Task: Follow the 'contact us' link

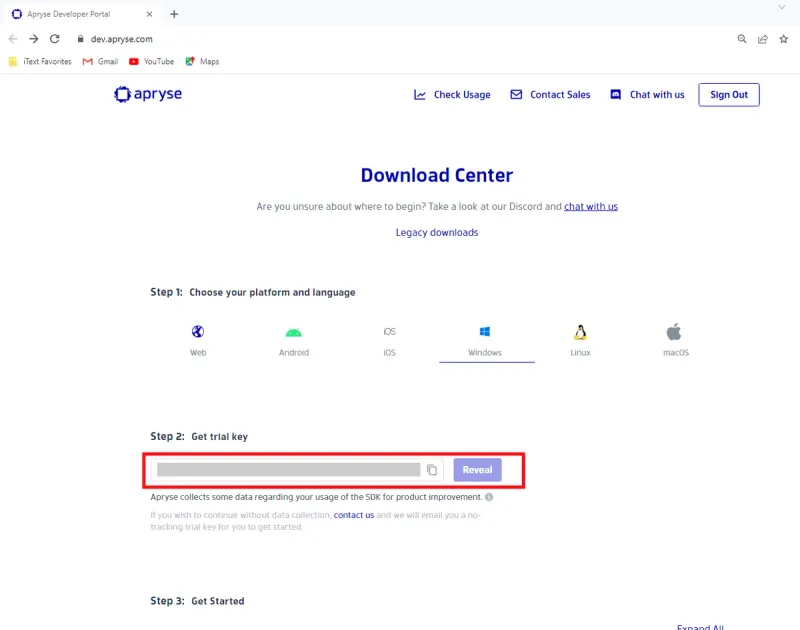Action: click(x=354, y=515)
